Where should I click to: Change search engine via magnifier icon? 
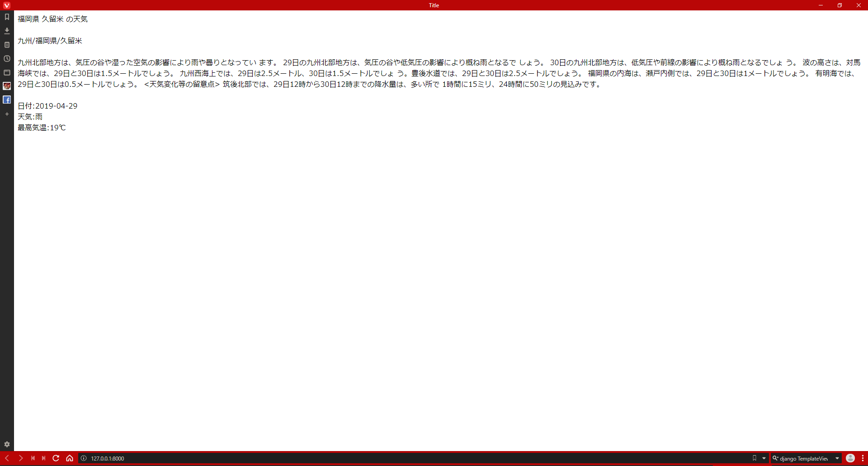pyautogui.click(x=775, y=458)
